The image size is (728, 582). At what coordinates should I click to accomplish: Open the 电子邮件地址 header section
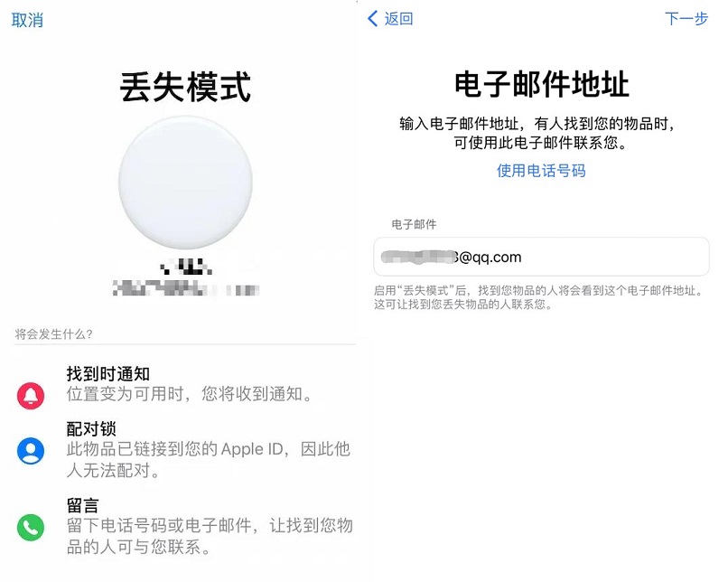pos(541,82)
